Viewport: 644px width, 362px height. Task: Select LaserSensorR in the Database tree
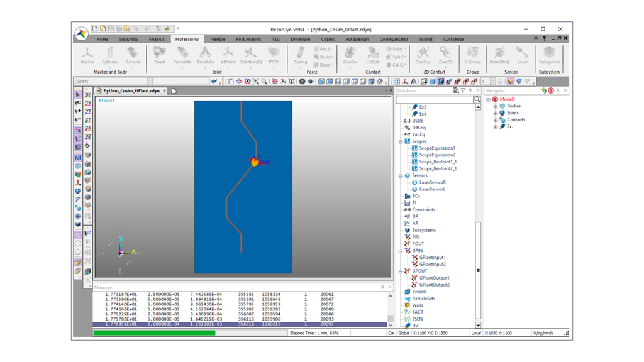point(432,182)
